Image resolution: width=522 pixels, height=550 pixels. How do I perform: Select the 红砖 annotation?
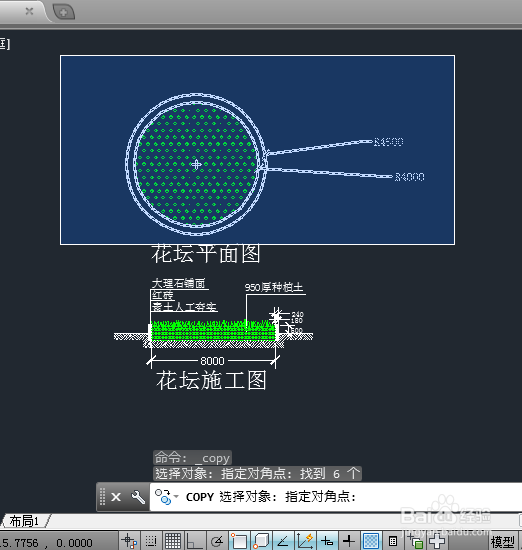[162, 295]
